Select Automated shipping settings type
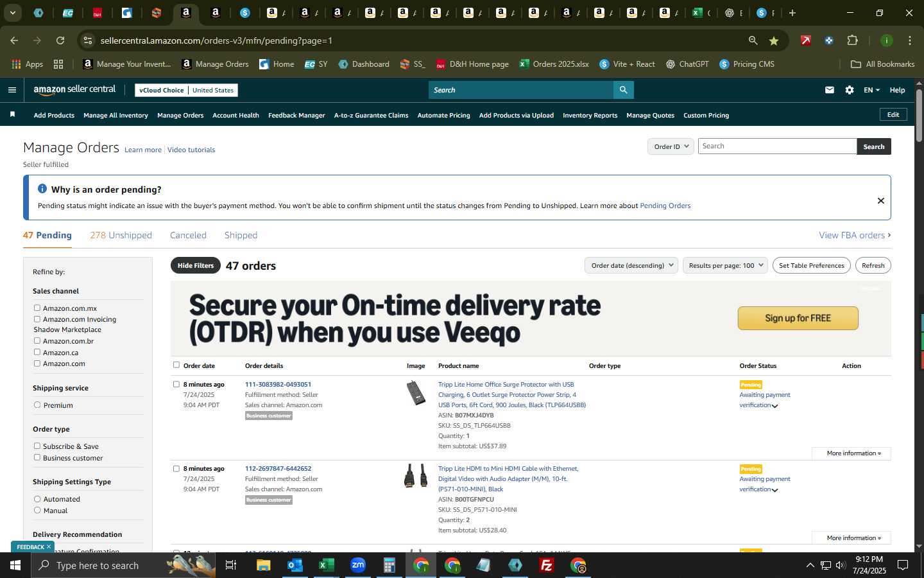 (x=37, y=499)
